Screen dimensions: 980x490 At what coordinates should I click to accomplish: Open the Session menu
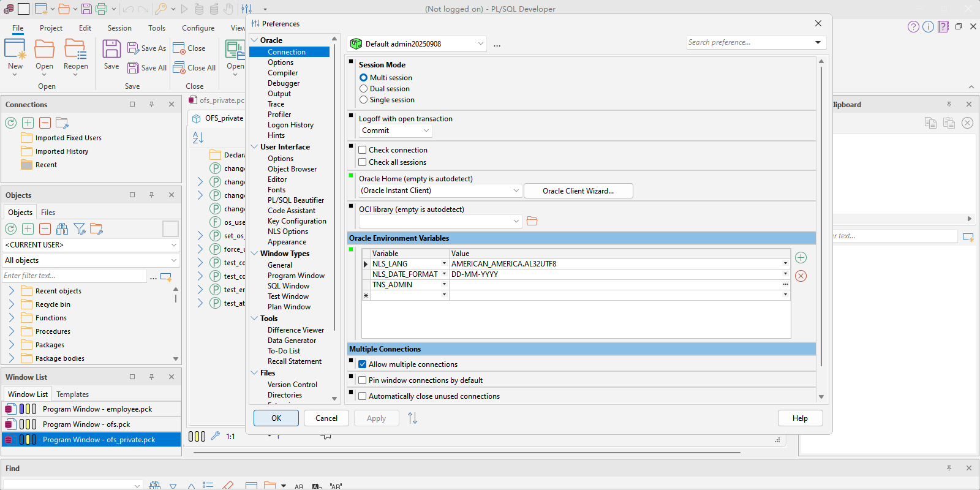click(119, 28)
